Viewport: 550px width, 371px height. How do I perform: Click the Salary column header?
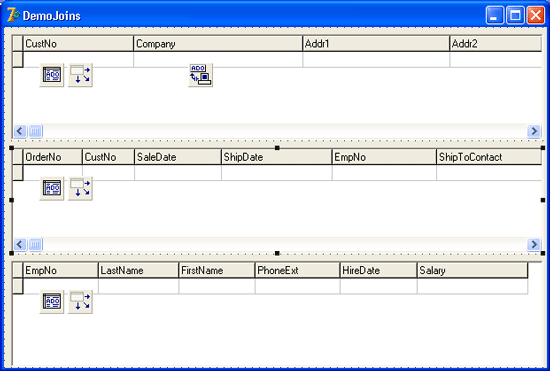(x=472, y=270)
